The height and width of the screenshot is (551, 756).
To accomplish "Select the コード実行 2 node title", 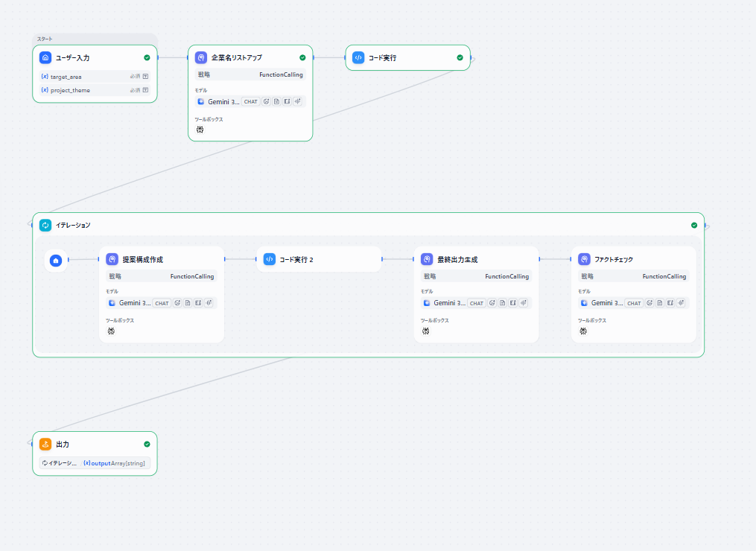I will click(296, 259).
